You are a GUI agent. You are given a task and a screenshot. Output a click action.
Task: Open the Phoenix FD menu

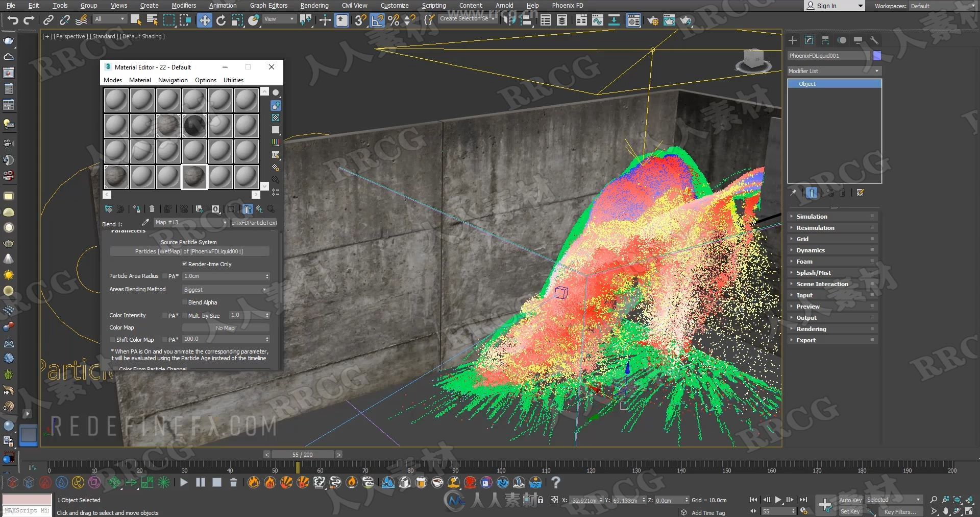(568, 6)
